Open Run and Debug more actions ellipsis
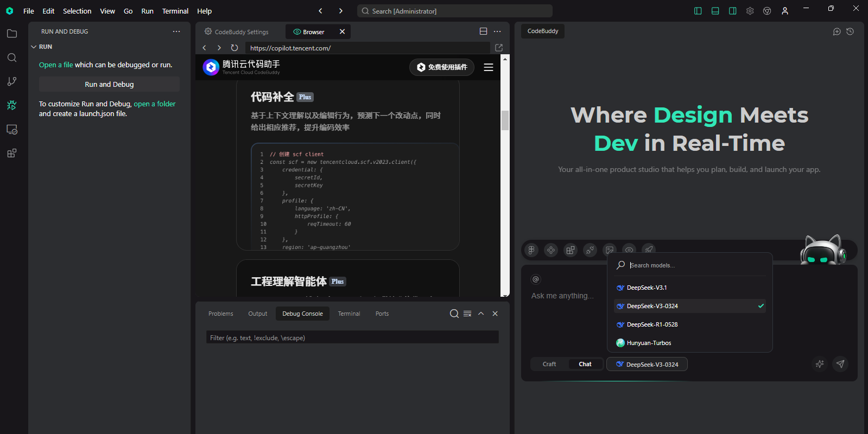Viewport: 868px width, 434px height. [x=176, y=31]
